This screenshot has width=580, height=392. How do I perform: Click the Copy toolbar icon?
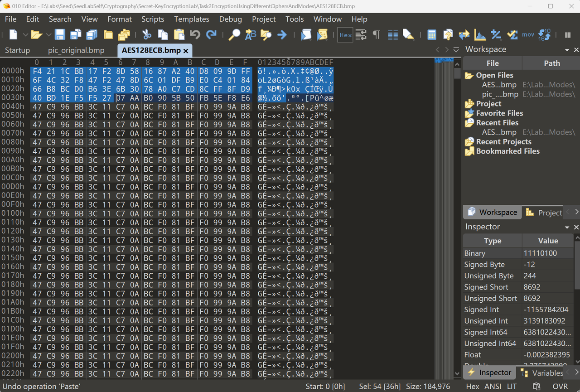(163, 35)
